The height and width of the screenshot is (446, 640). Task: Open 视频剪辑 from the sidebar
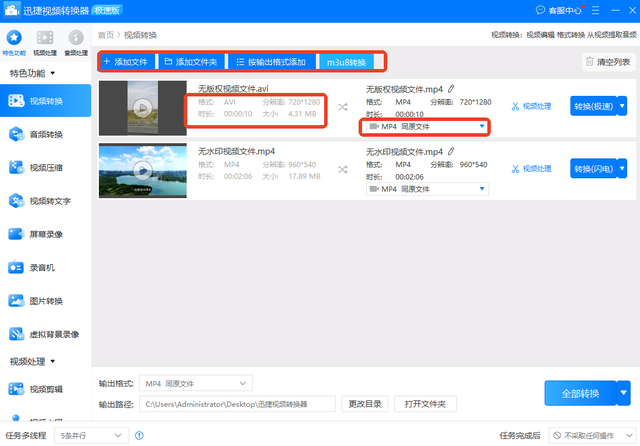pyautogui.click(x=45, y=389)
